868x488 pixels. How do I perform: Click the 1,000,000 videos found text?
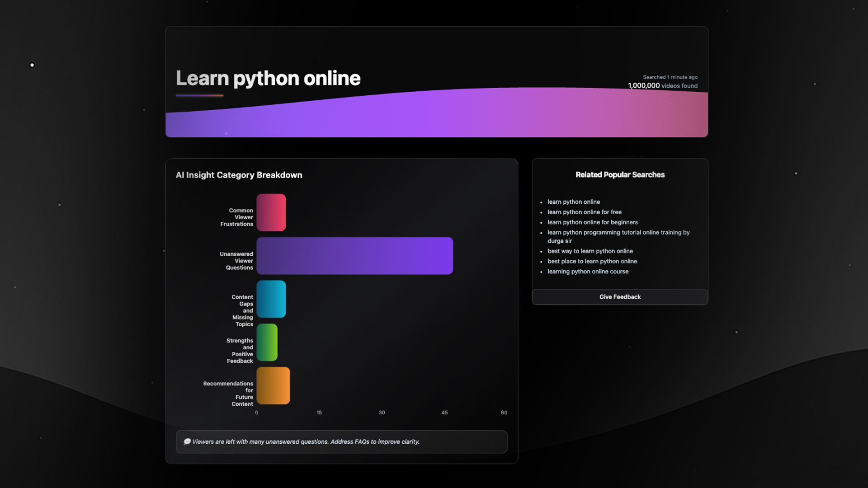click(662, 86)
